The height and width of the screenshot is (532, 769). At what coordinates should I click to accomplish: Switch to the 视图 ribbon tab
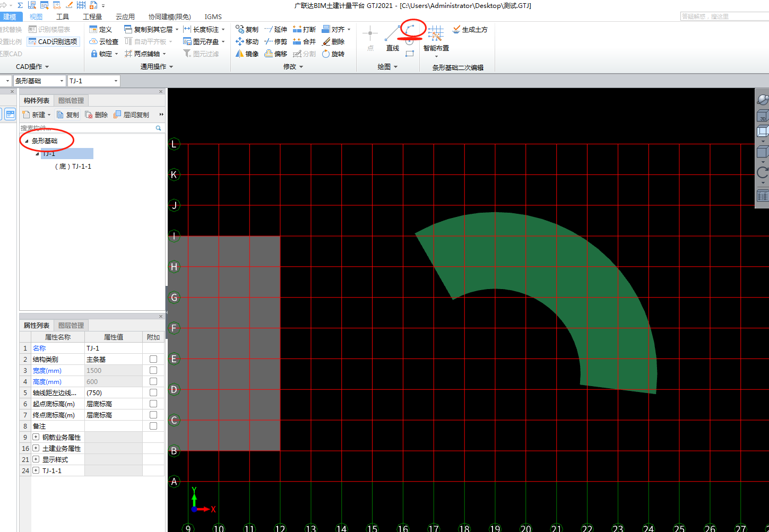click(36, 16)
